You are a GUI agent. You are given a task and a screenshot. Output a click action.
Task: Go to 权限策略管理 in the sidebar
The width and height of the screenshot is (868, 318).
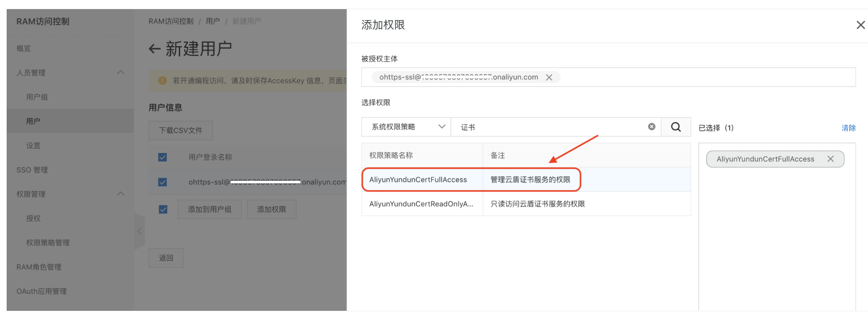48,243
